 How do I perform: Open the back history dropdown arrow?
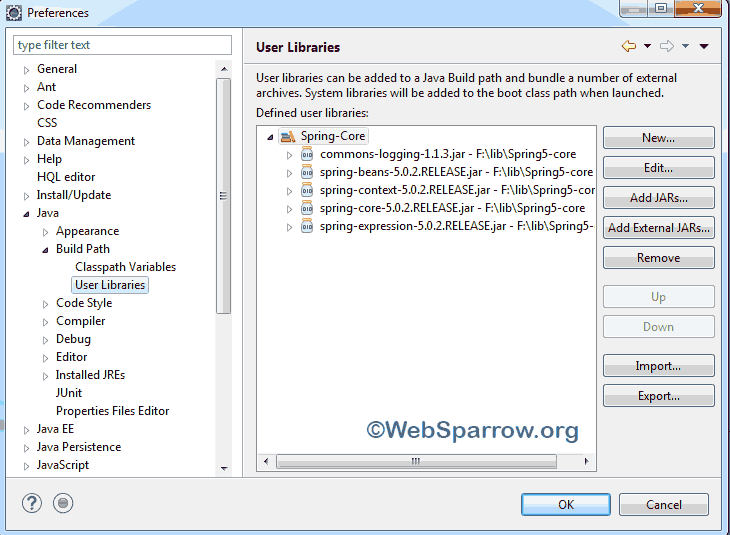(x=647, y=46)
